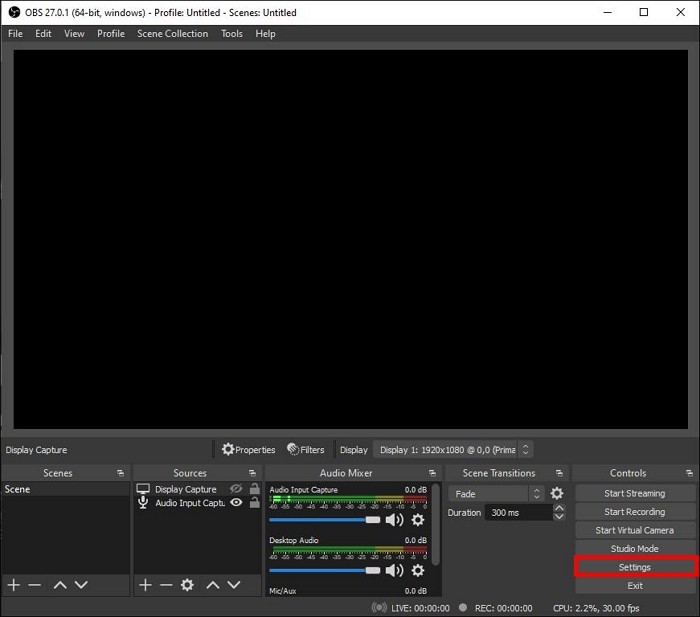This screenshot has height=617, width=700.
Task: Move source up in Sources toolbar
Action: [x=213, y=584]
